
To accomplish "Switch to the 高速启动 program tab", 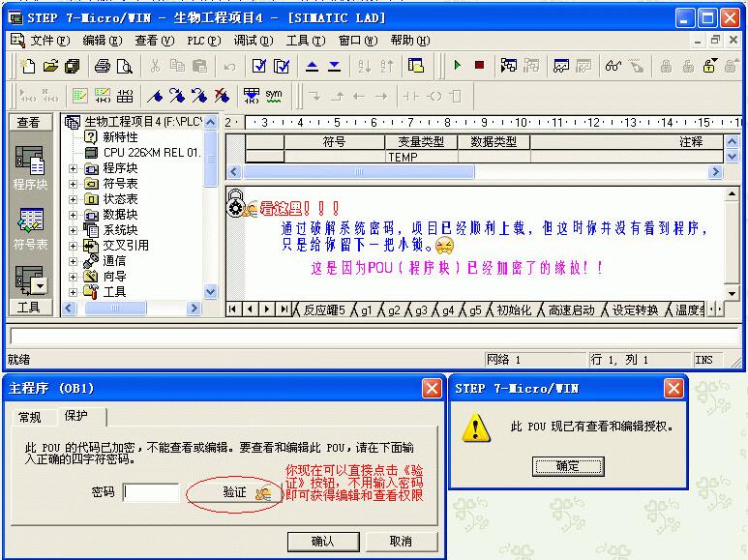I will coord(571,310).
